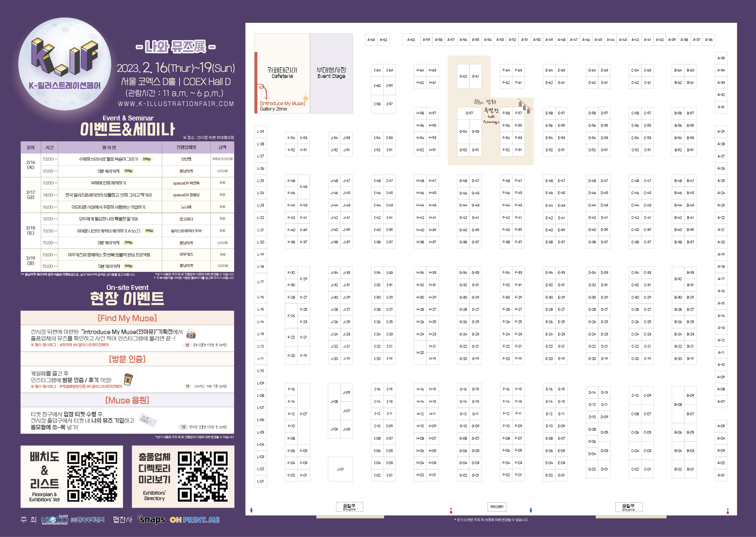The height and width of the screenshot is (537, 756).
Task: Click the left 출입구 Entrance label
Action: tap(349, 506)
